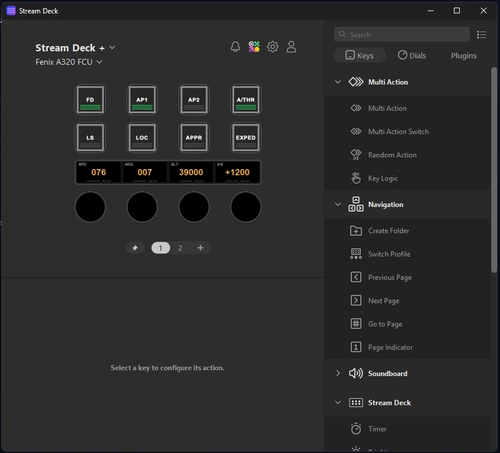Click the actions list scrollbar

pyautogui.click(x=494, y=170)
